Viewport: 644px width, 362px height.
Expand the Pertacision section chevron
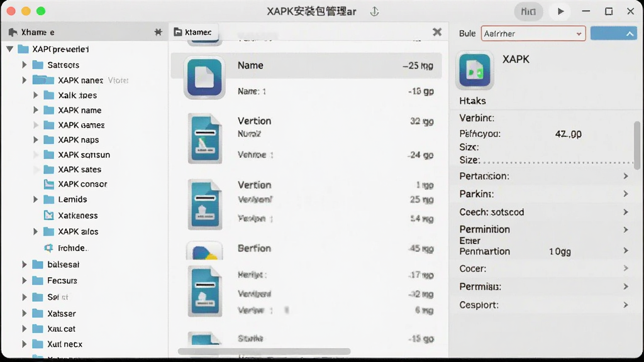click(626, 176)
